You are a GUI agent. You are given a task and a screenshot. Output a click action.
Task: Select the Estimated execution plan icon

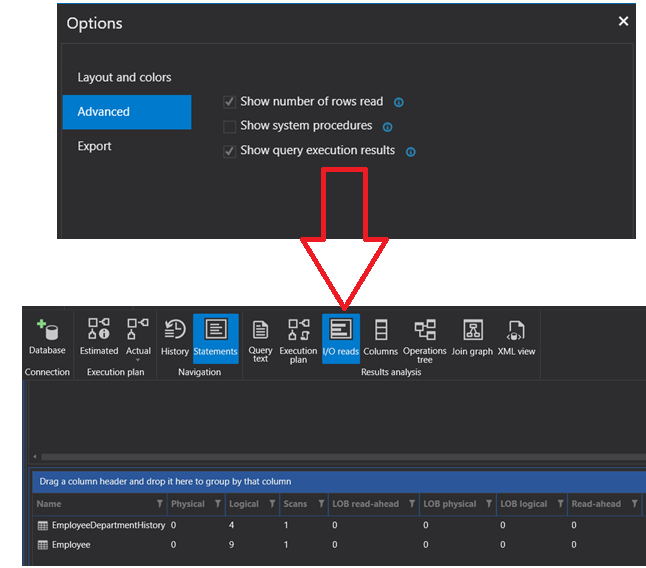98,337
